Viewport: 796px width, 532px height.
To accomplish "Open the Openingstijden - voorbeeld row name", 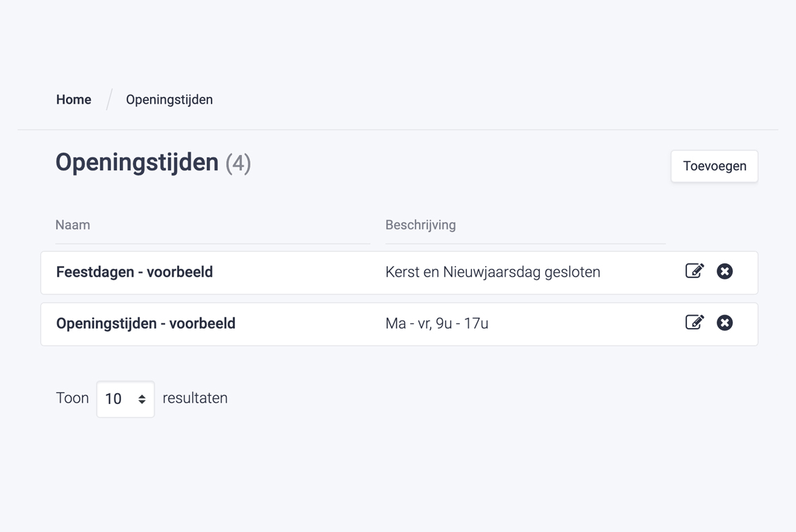I will click(x=145, y=323).
